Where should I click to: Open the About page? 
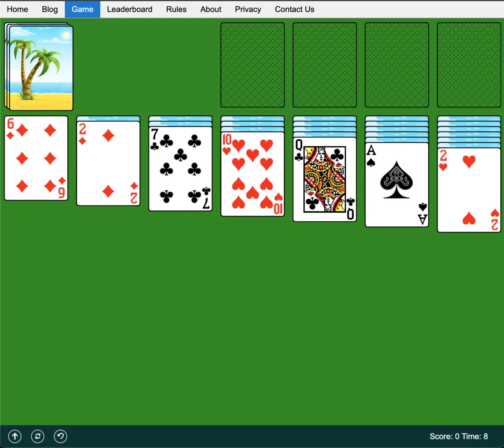(x=211, y=9)
